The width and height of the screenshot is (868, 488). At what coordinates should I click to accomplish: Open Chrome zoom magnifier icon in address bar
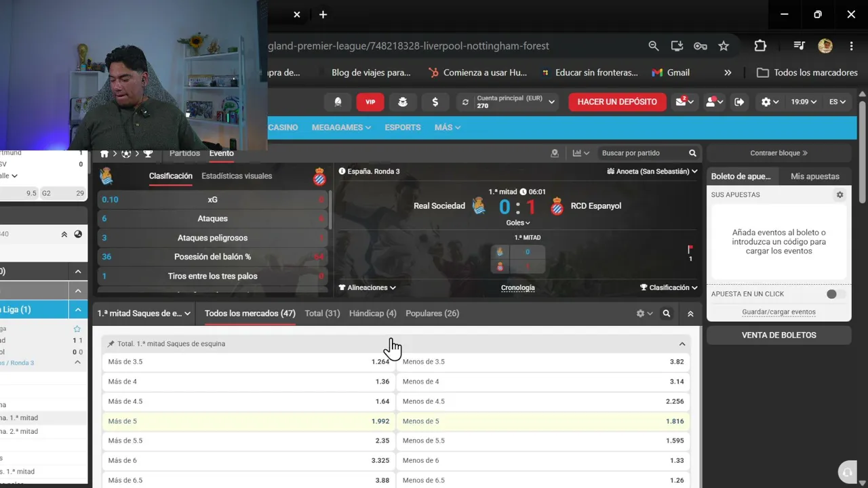point(653,46)
